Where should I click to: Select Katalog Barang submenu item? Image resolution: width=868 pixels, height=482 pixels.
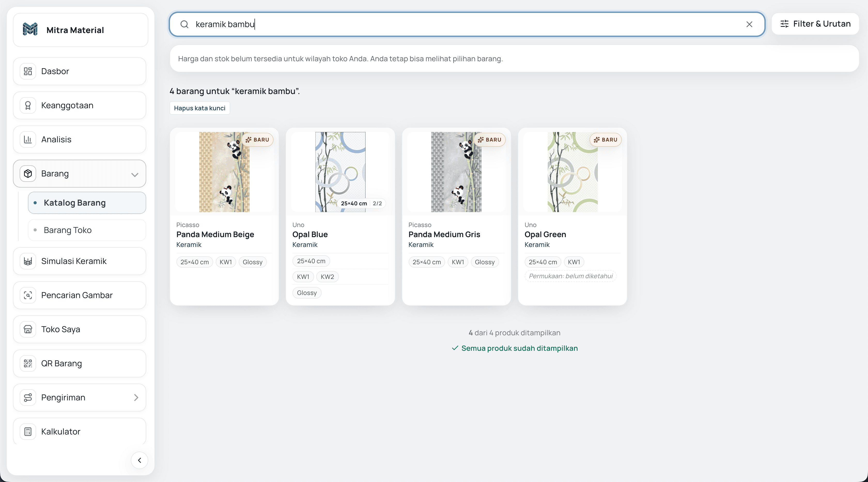point(87,203)
